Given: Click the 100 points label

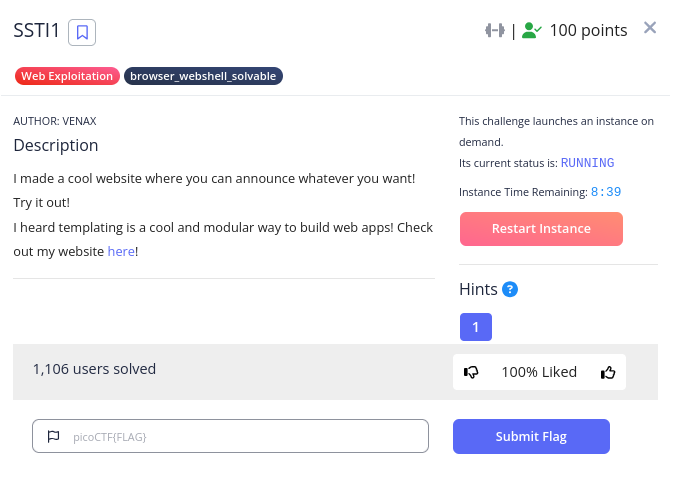Looking at the screenshot, I should 588,30.
